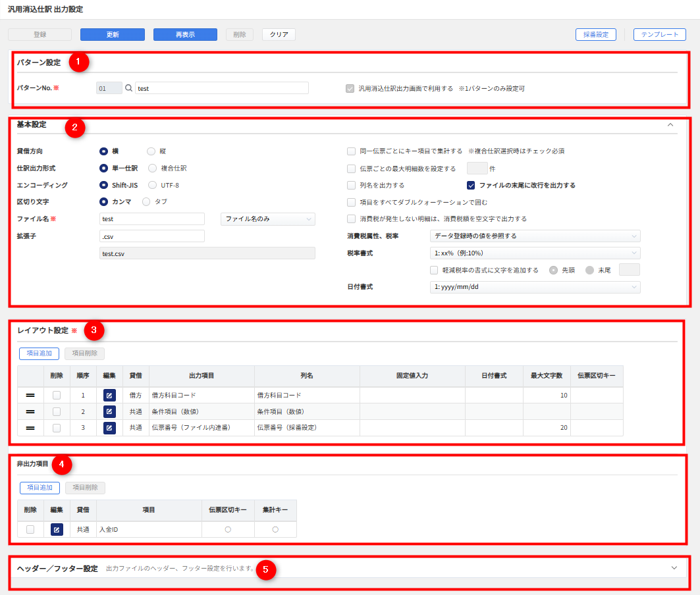Click edit icon for 伝票番号 layout row
The height and width of the screenshot is (595, 700).
(x=109, y=428)
